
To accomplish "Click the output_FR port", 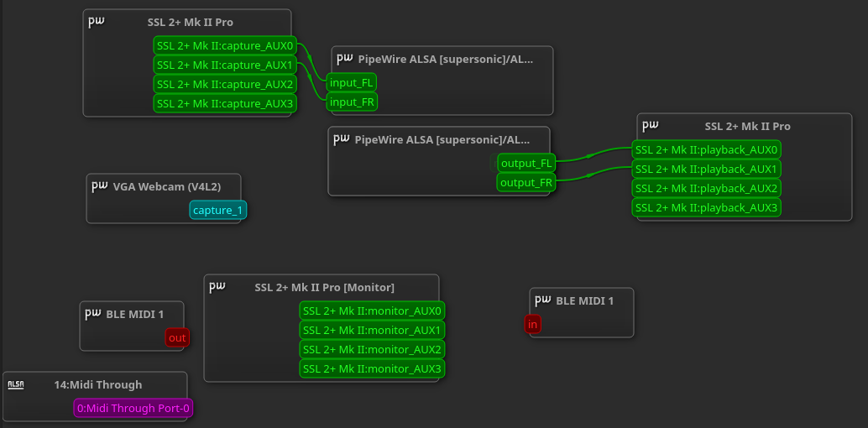I will tap(526, 182).
